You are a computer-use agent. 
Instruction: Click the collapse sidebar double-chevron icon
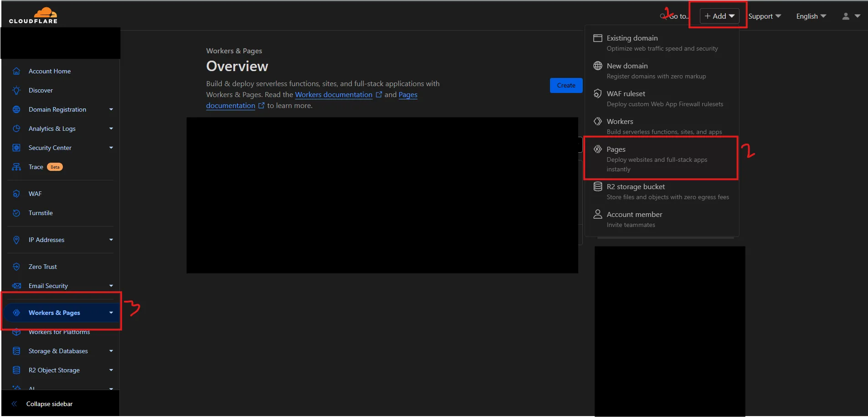pos(14,404)
